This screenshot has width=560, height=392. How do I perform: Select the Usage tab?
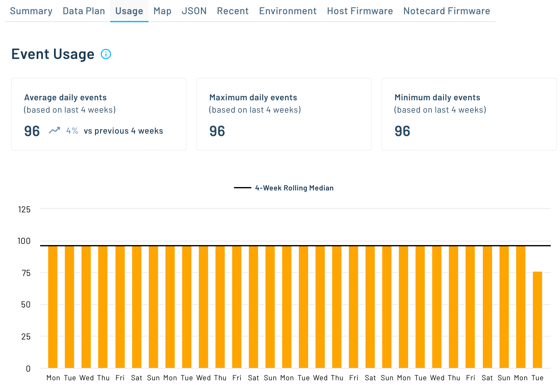tap(129, 11)
